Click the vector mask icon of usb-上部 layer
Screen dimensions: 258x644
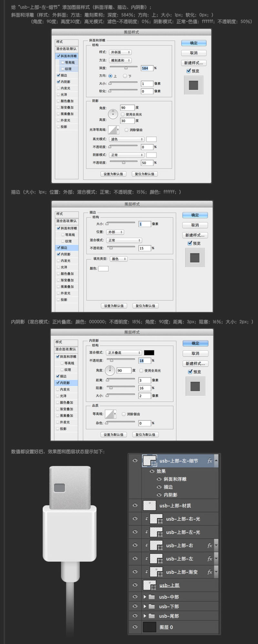154,588
